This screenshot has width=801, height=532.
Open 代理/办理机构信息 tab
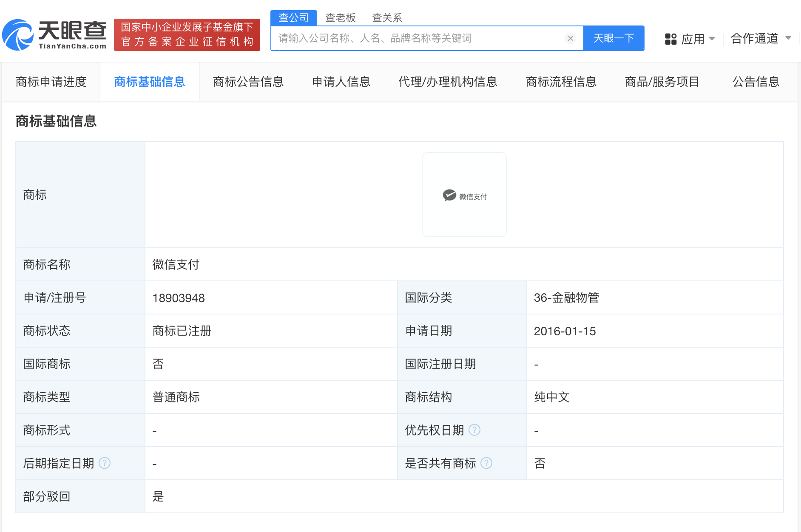[448, 82]
